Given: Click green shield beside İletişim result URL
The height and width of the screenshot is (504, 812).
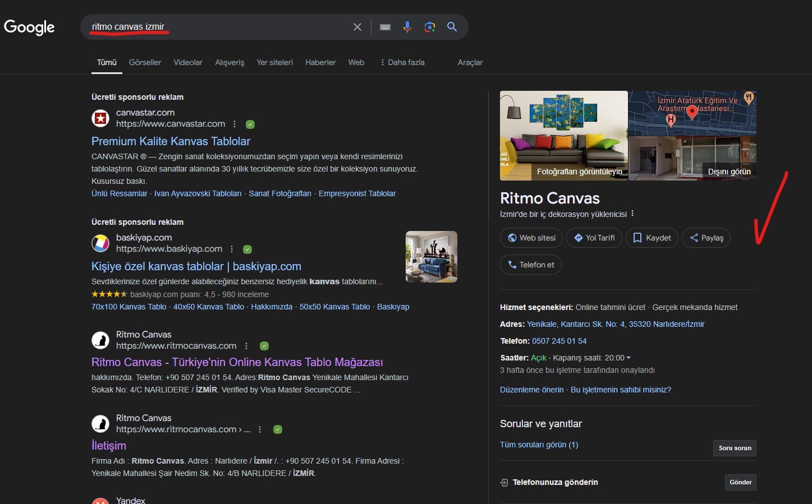Looking at the screenshot, I should (277, 429).
